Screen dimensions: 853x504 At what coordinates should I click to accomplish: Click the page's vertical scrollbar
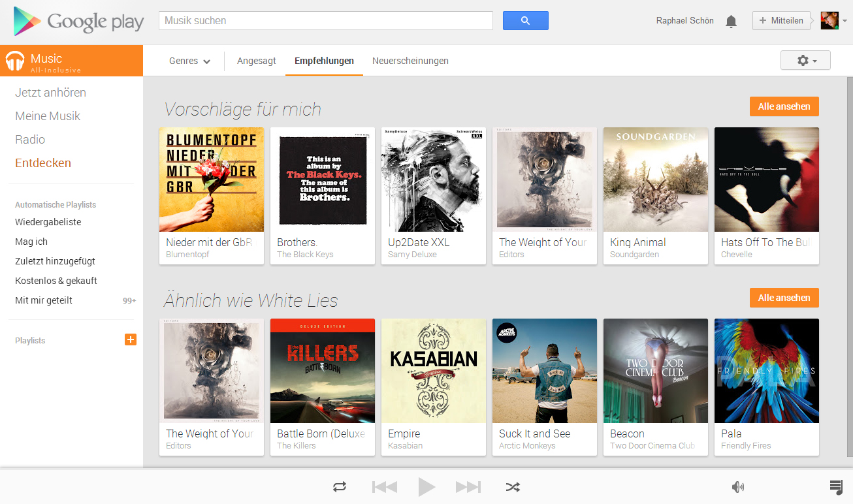click(850, 266)
